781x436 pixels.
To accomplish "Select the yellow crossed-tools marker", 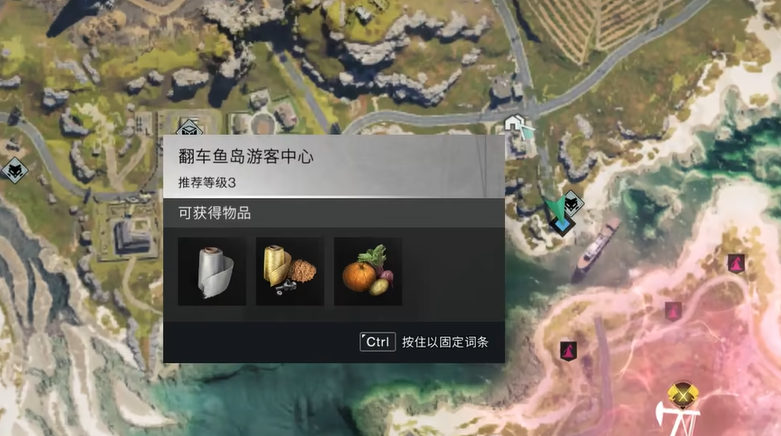I will [683, 395].
